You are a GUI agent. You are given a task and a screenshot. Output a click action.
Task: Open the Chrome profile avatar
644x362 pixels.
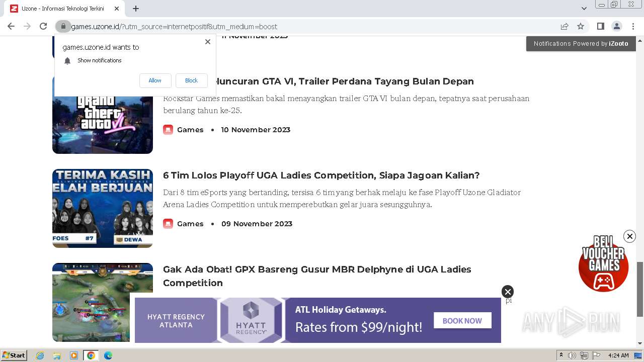point(616,26)
